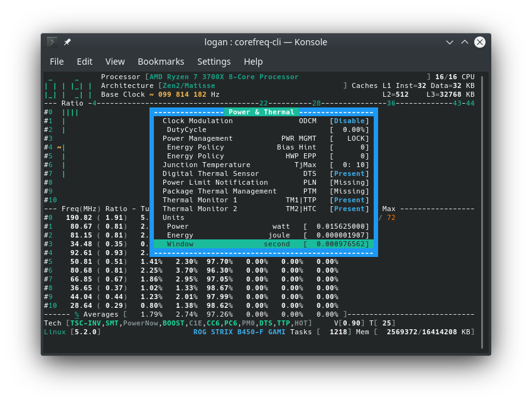Click the Konsole terminal icon in title bar
The image size is (532, 404).
(52, 42)
